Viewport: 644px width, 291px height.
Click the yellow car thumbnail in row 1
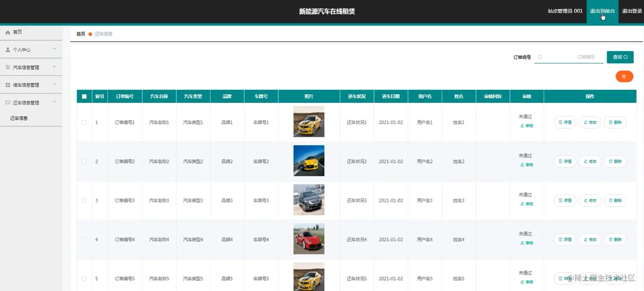tap(308, 122)
